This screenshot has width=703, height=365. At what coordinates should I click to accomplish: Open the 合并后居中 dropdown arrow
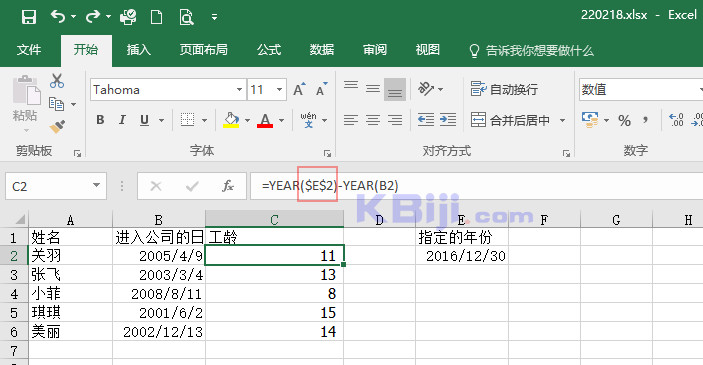(x=562, y=120)
